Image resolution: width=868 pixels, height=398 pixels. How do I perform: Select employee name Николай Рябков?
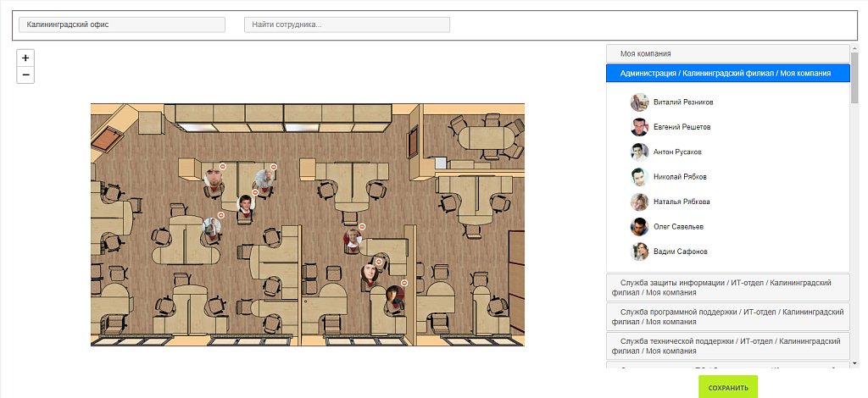(680, 177)
